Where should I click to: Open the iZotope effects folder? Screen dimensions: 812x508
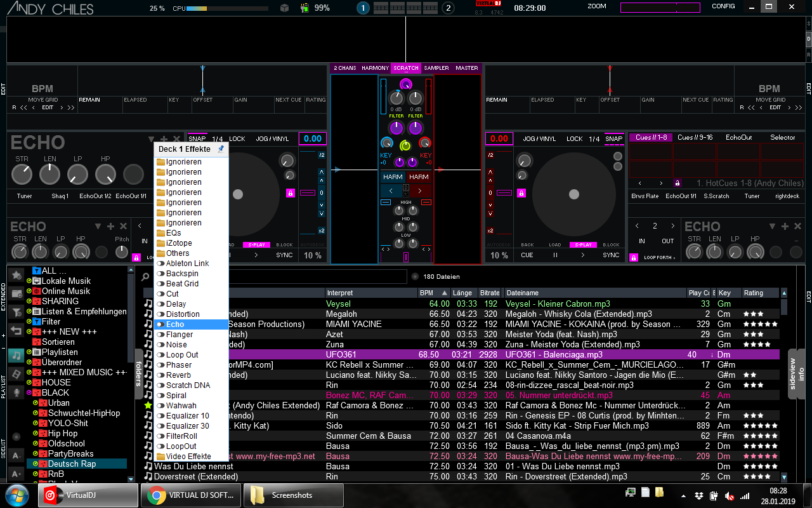(x=191, y=243)
